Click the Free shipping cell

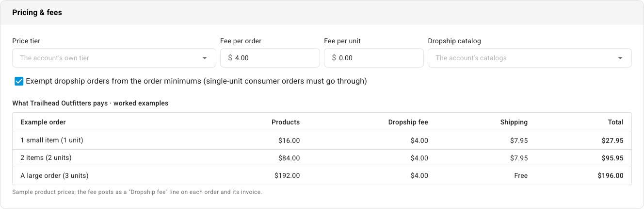(521, 175)
